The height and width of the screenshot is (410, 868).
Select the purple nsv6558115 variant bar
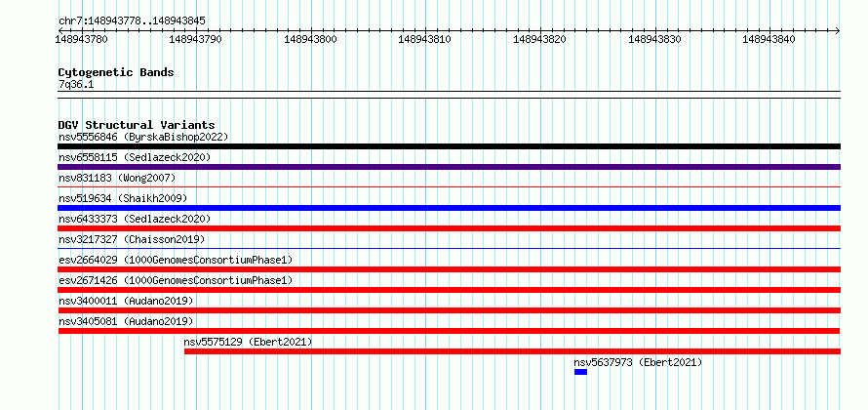[449, 167]
